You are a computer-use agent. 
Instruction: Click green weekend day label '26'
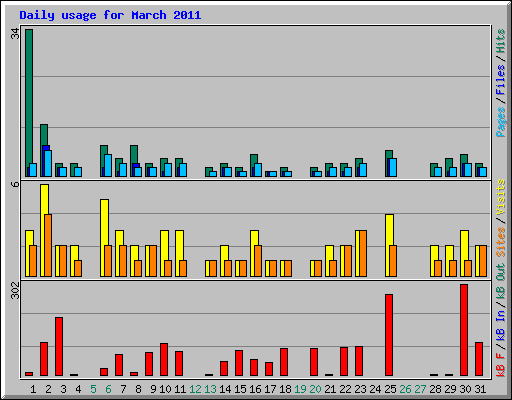click(x=405, y=389)
